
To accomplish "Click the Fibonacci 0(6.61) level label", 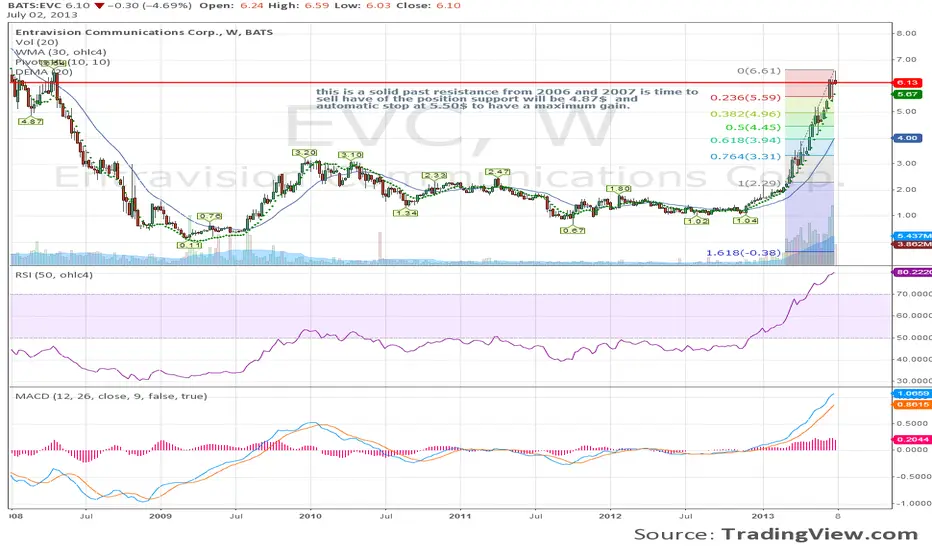I will point(759,71).
